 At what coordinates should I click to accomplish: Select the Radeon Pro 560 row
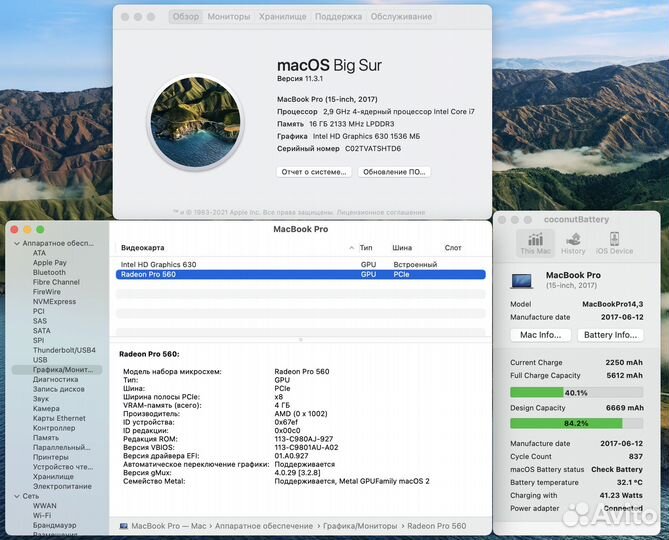[300, 274]
